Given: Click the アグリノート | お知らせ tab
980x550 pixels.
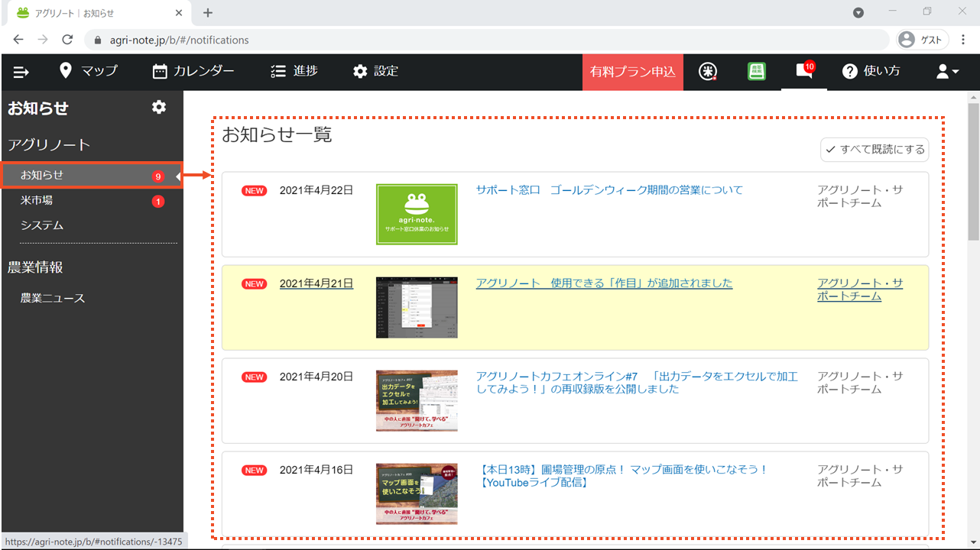Looking at the screenshot, I should click(98, 13).
